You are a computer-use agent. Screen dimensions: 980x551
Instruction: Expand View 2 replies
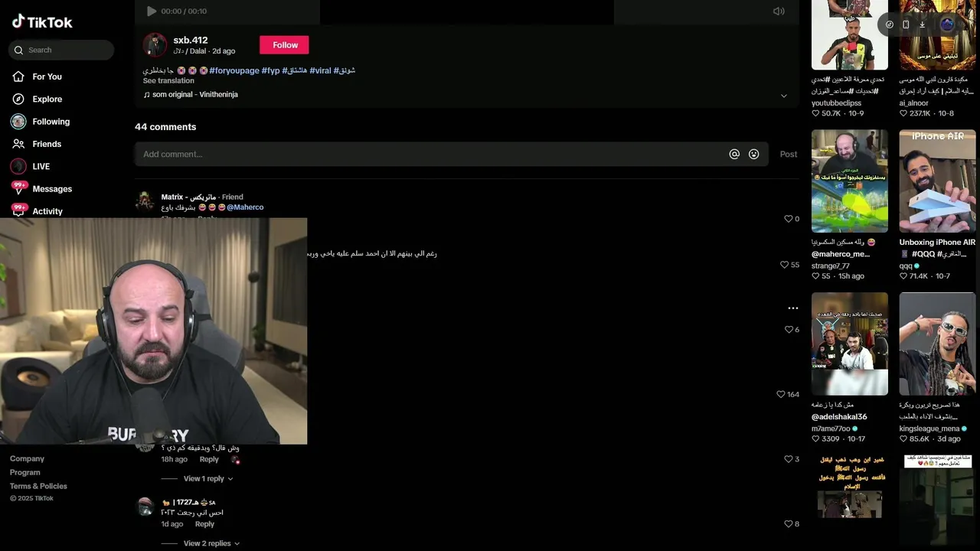(211, 543)
